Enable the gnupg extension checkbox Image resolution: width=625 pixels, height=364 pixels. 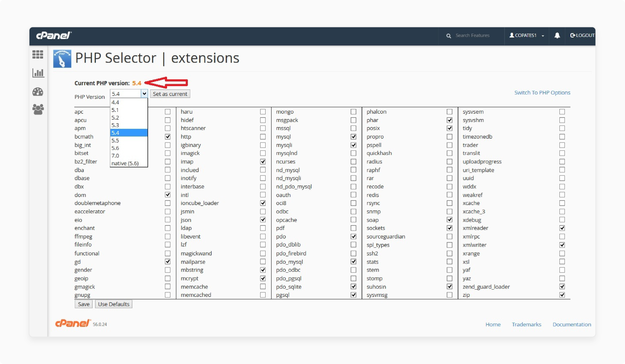pos(168,295)
